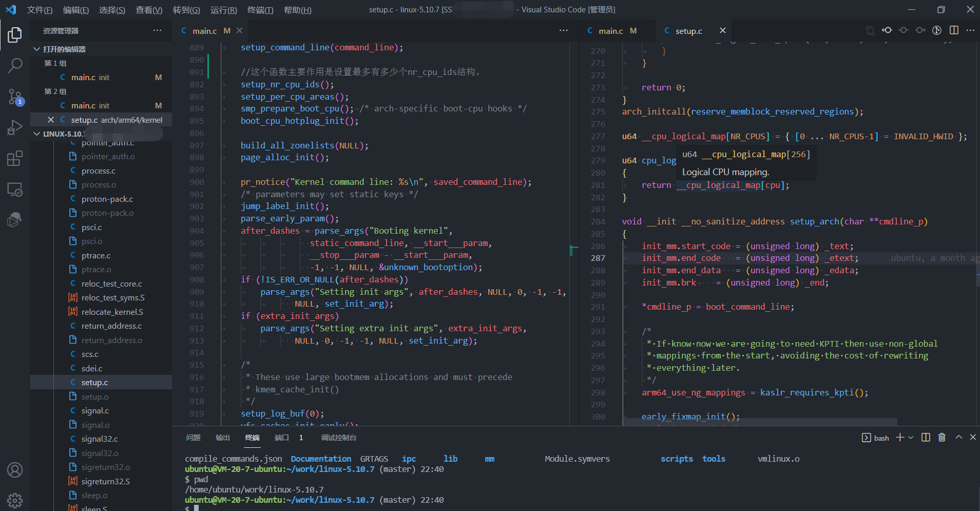
Task: Switch to main.c tab in left editor group
Action: 210,31
